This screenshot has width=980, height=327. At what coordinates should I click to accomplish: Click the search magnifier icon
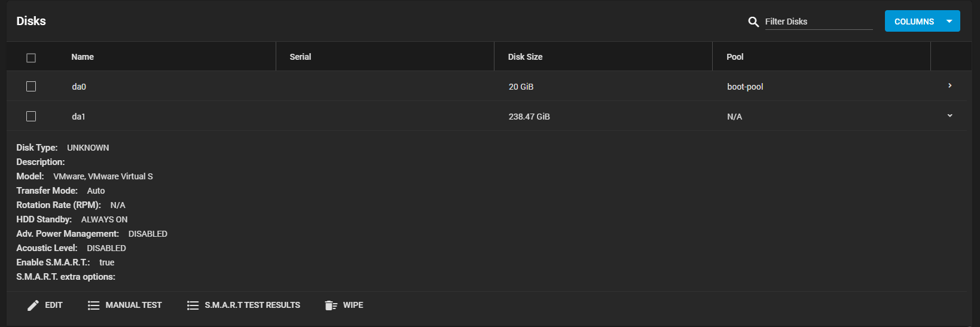coord(753,22)
